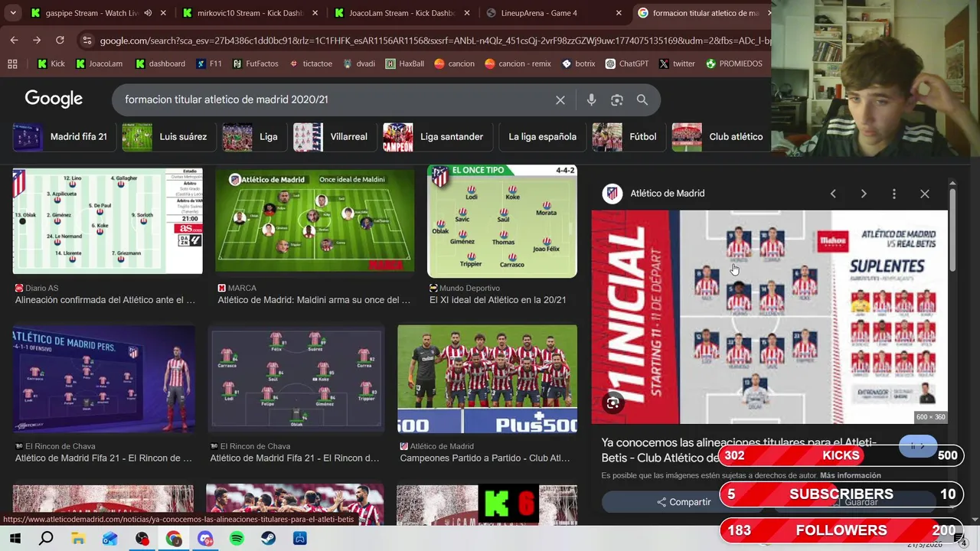The width and height of the screenshot is (980, 551).
Task: Open the Chrome apps grid in bookmarks bar
Action: point(12,64)
